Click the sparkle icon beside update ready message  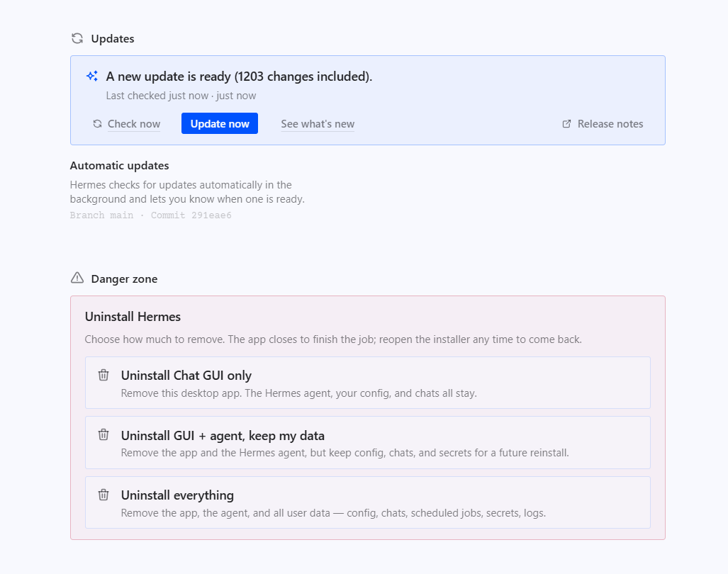(92, 76)
